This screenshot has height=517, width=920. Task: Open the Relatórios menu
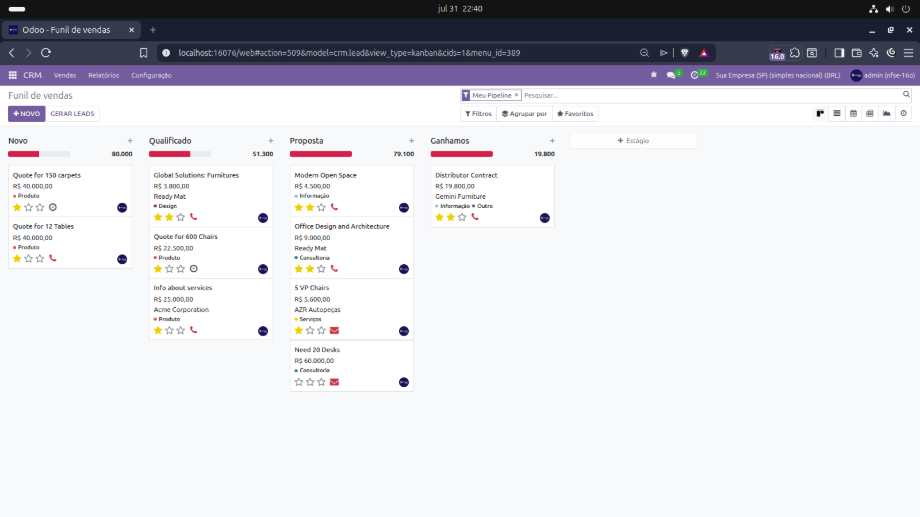[x=103, y=75]
